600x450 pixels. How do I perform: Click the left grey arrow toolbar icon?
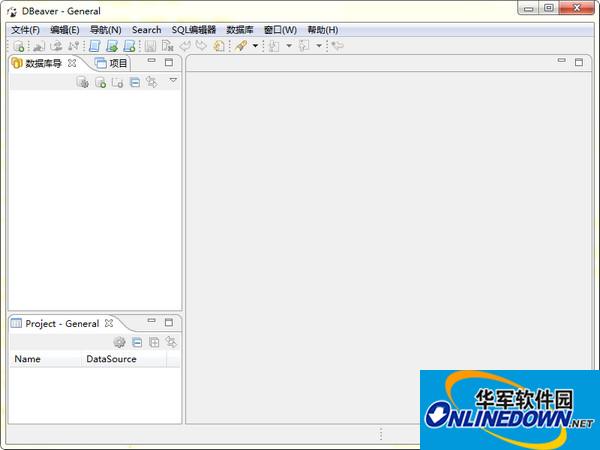[x=185, y=46]
